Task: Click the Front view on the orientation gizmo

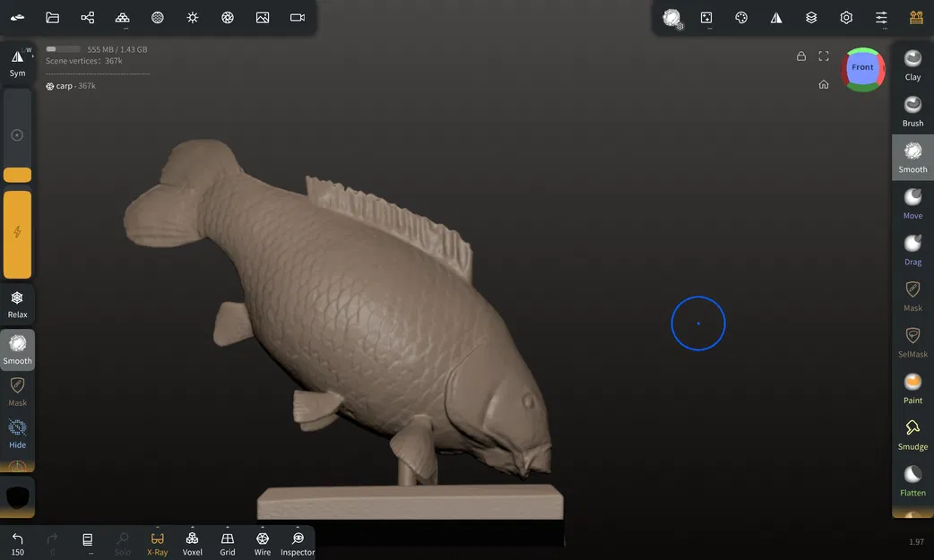Action: click(862, 66)
